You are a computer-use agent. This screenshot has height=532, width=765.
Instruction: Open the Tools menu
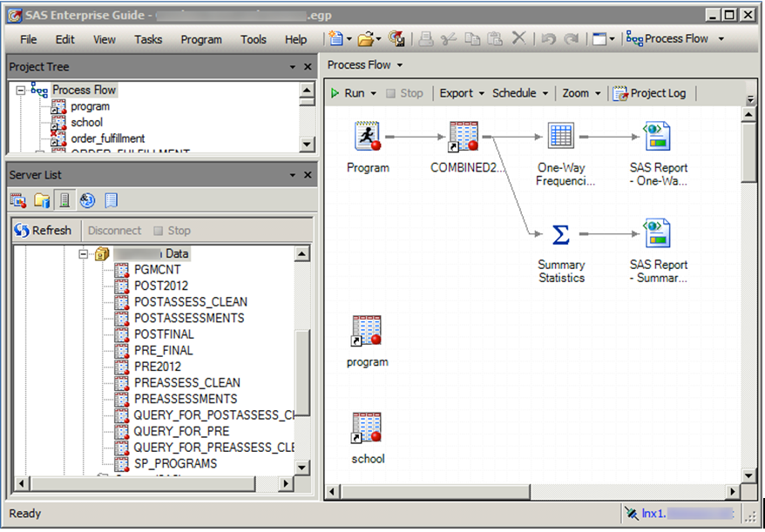pyautogui.click(x=254, y=39)
